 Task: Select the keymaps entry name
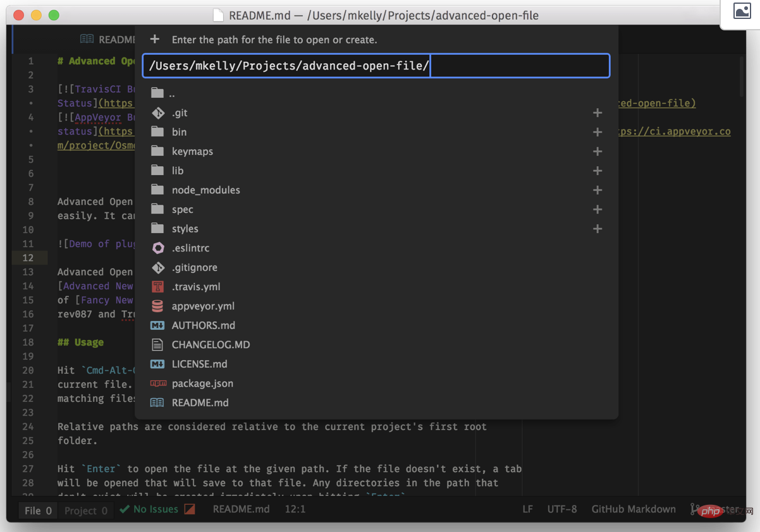pyautogui.click(x=192, y=152)
